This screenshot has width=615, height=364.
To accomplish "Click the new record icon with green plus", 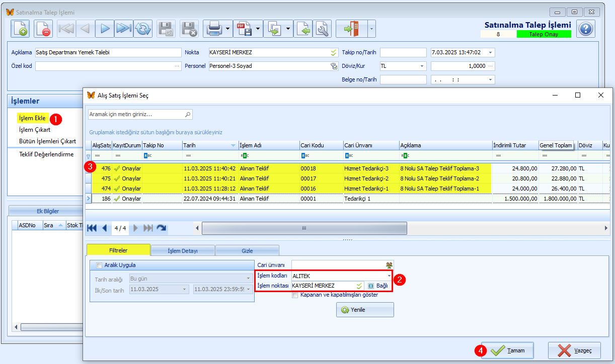I will tap(20, 29).
